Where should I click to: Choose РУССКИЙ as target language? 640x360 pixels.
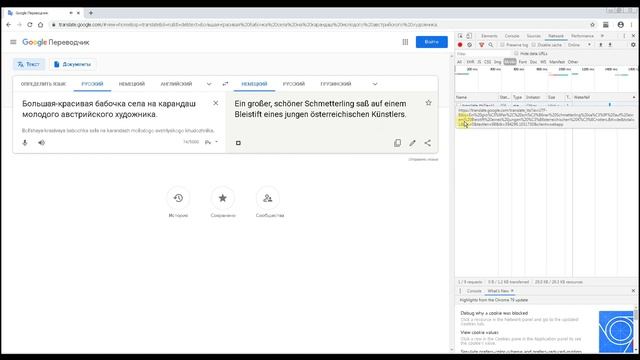tap(294, 84)
